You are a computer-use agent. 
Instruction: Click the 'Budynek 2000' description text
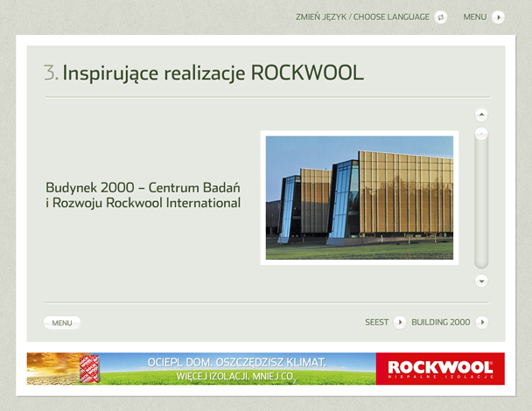pos(143,195)
